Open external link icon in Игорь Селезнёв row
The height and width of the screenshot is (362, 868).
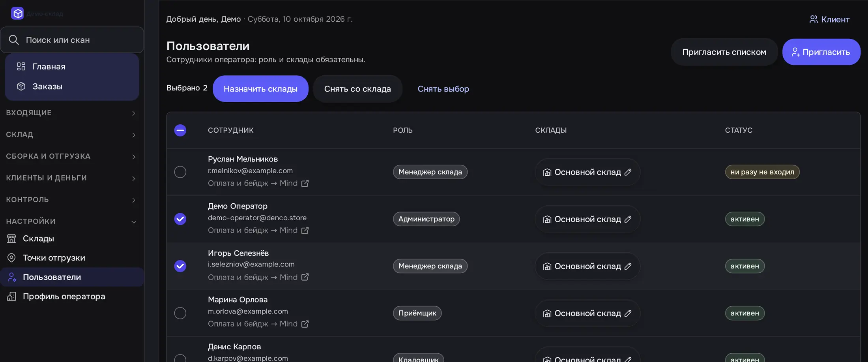(305, 277)
